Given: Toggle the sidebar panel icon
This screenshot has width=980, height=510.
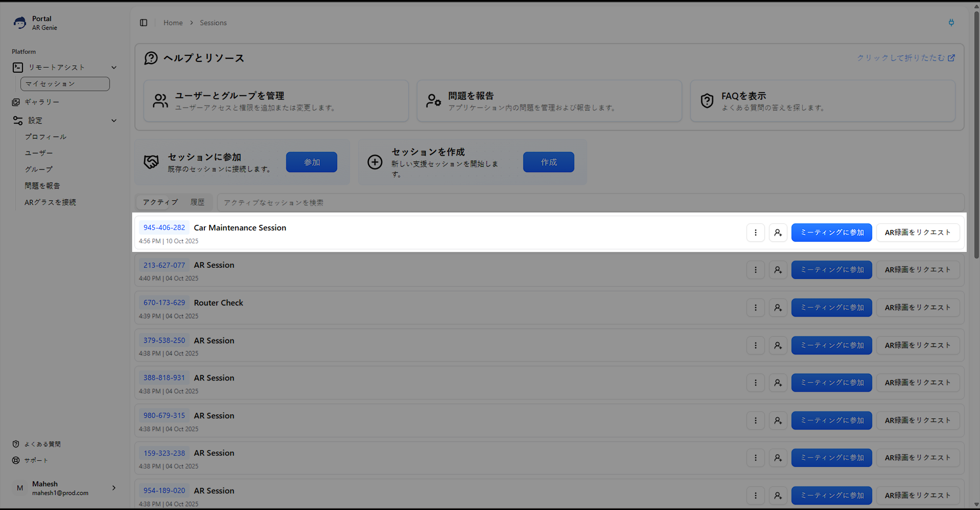Looking at the screenshot, I should 143,23.
